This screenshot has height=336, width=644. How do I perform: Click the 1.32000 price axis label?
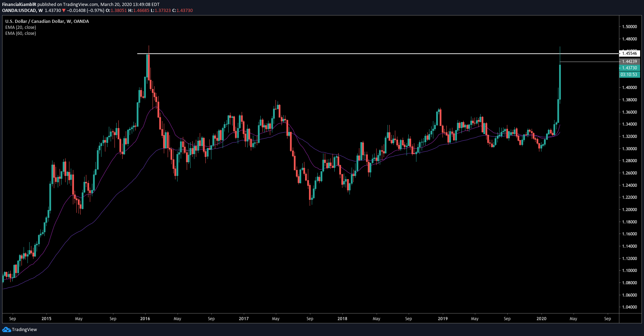pos(630,137)
